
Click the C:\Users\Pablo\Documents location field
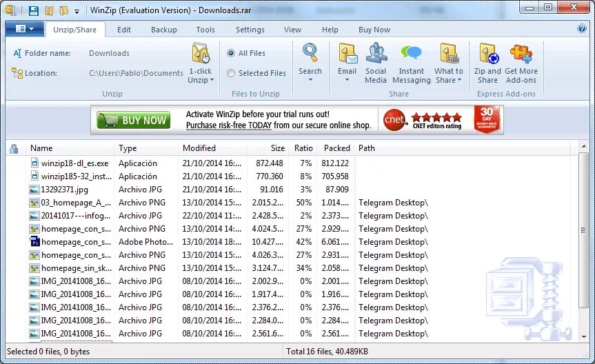(x=137, y=73)
